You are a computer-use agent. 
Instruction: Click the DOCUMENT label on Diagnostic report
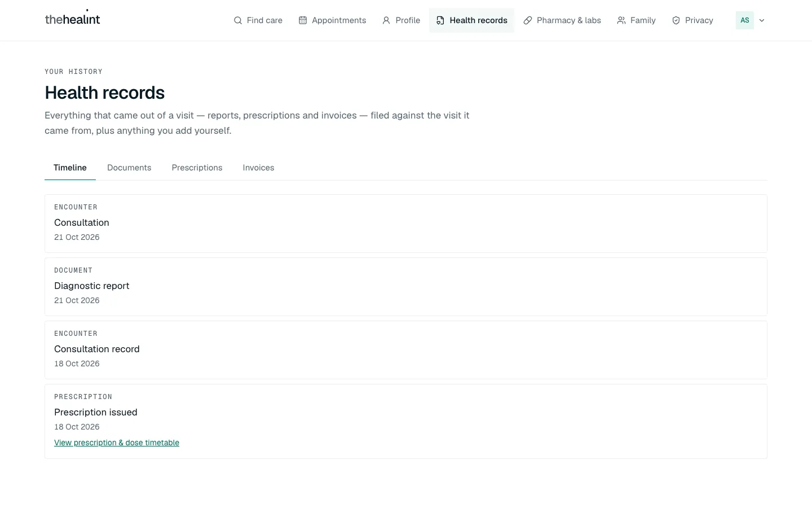coord(73,270)
